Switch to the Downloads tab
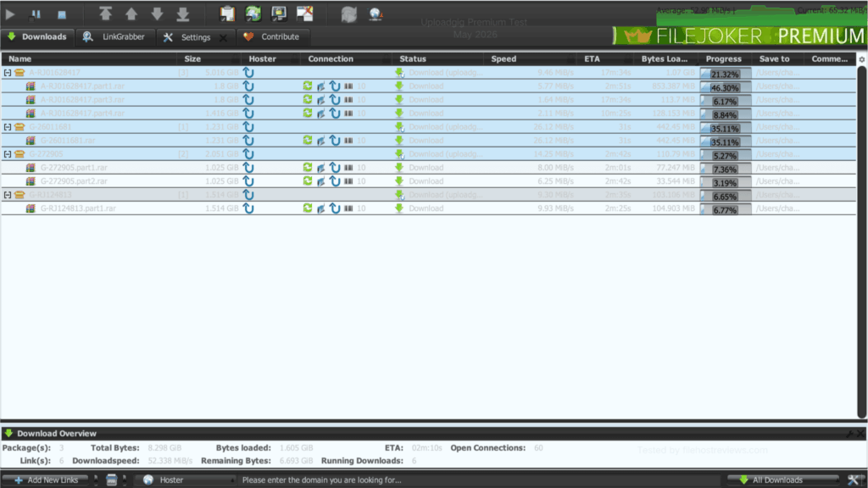868x488 pixels. click(37, 37)
